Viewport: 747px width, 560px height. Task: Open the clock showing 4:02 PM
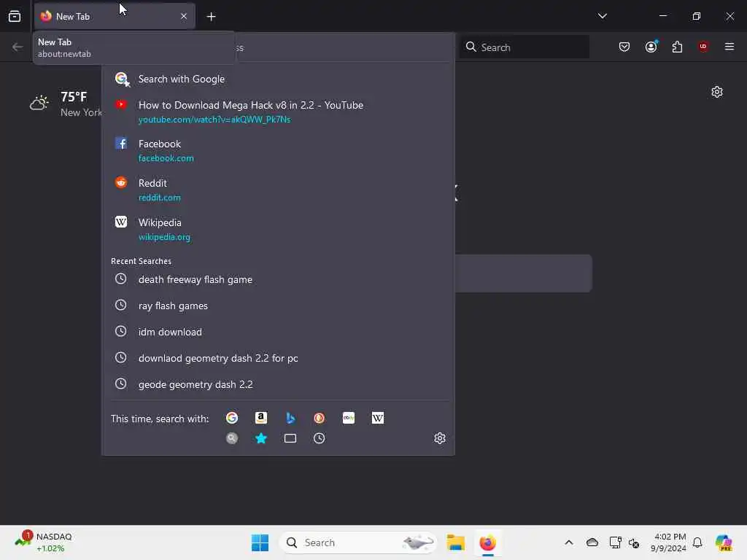[x=668, y=542]
